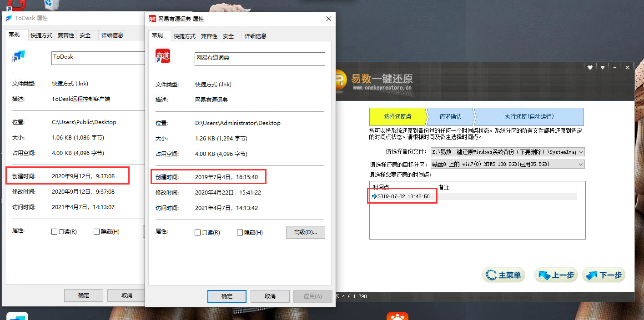Switch to 详细信息 tab in ToDesk 属性
The width and height of the screenshot is (644, 320).
coord(112,35)
